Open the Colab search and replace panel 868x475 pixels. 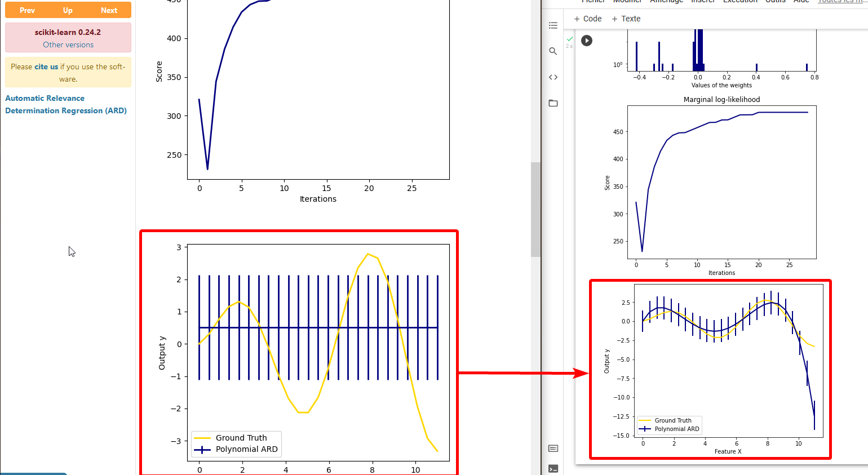553,51
